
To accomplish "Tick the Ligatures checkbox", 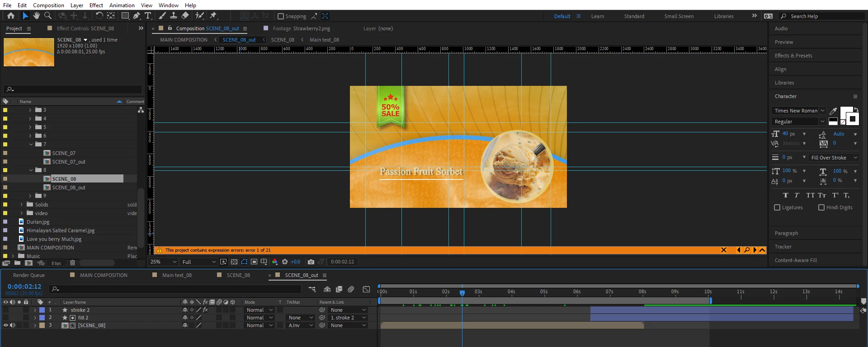I will click(x=777, y=207).
